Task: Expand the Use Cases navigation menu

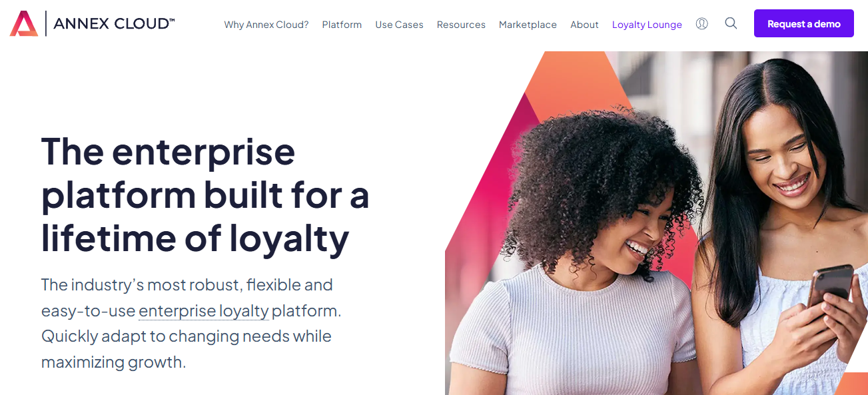Action: [x=399, y=25]
